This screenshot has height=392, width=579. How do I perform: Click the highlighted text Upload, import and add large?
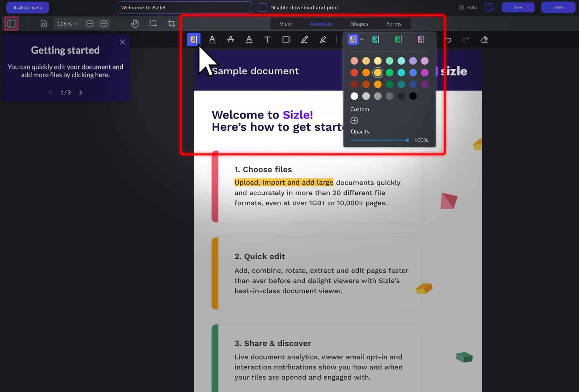pos(284,182)
